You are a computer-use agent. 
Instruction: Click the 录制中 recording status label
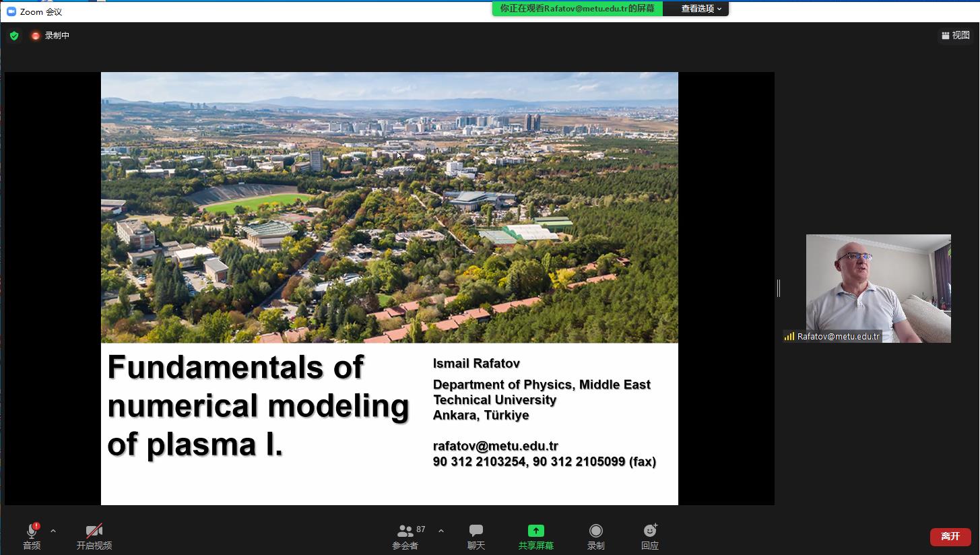pyautogui.click(x=57, y=36)
